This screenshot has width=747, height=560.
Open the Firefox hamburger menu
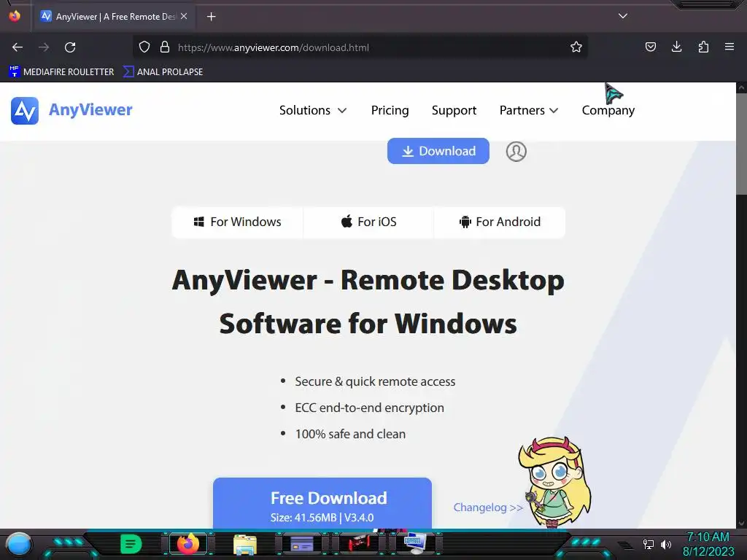pyautogui.click(x=729, y=47)
